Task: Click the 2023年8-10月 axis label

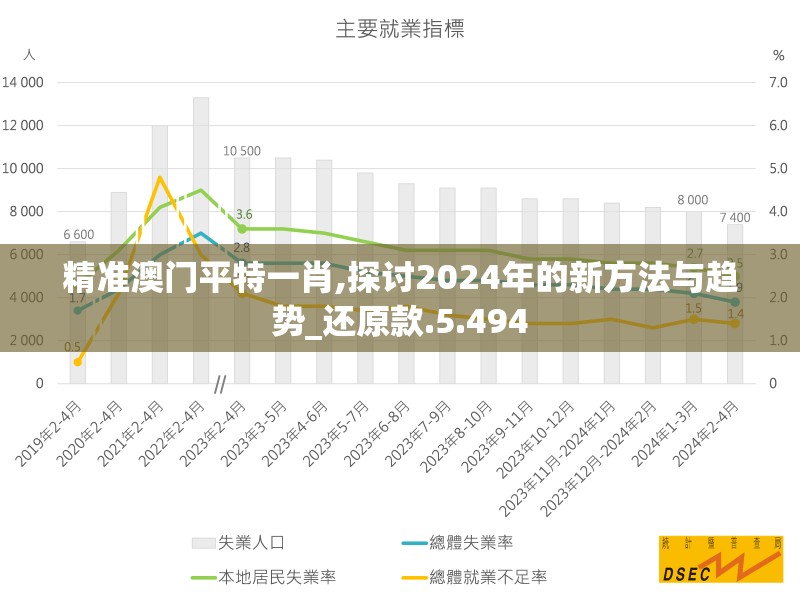Action: pyautogui.click(x=456, y=437)
